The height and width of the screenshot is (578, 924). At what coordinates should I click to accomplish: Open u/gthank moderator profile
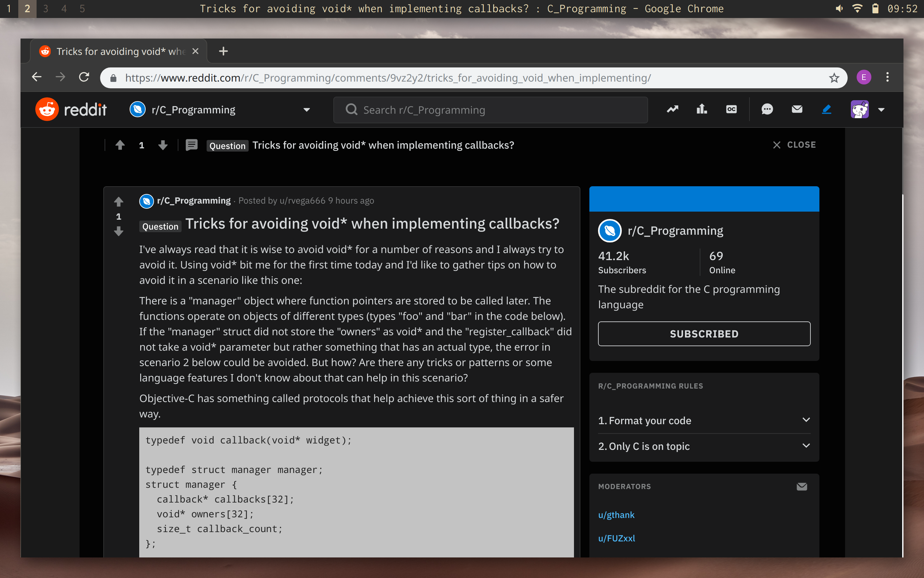[x=616, y=515]
